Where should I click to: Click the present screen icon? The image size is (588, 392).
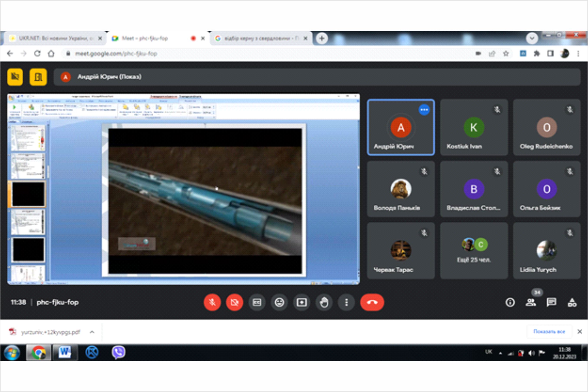click(302, 302)
